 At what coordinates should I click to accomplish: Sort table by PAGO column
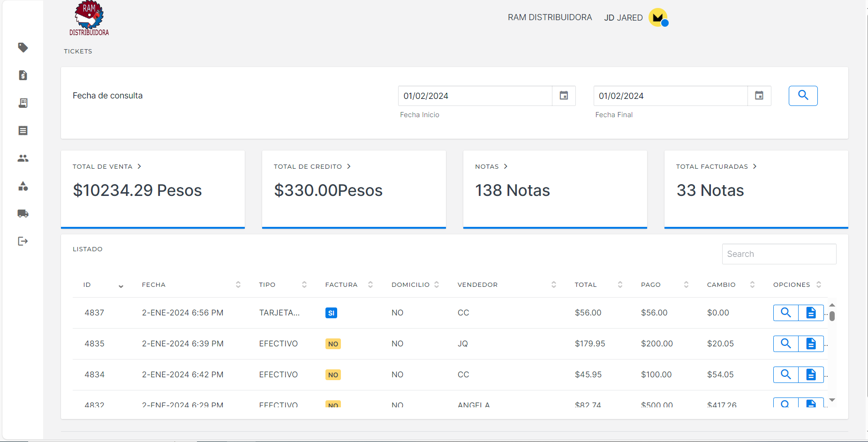pyautogui.click(x=686, y=285)
